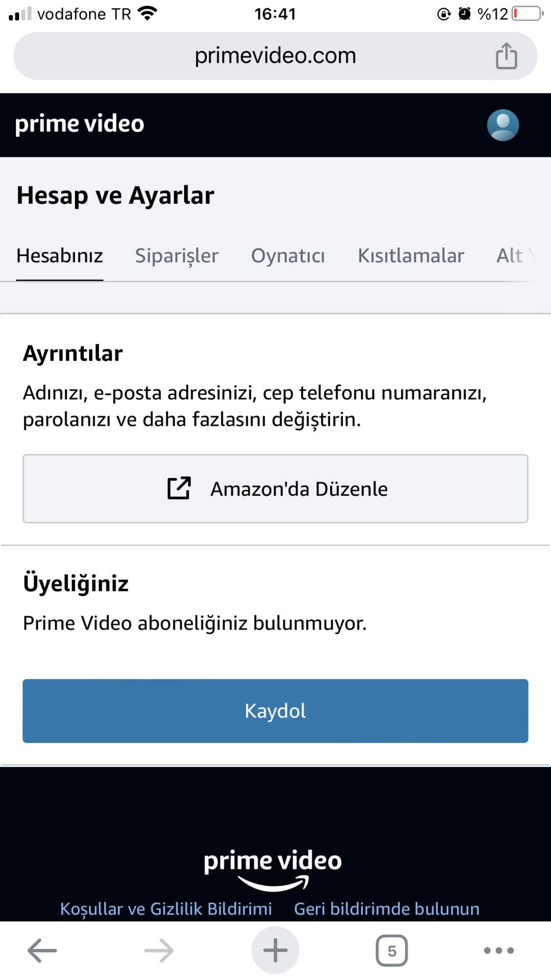This screenshot has height=980, width=551.
Task: Open the tab switcher showing 5 tabs
Action: tap(391, 951)
